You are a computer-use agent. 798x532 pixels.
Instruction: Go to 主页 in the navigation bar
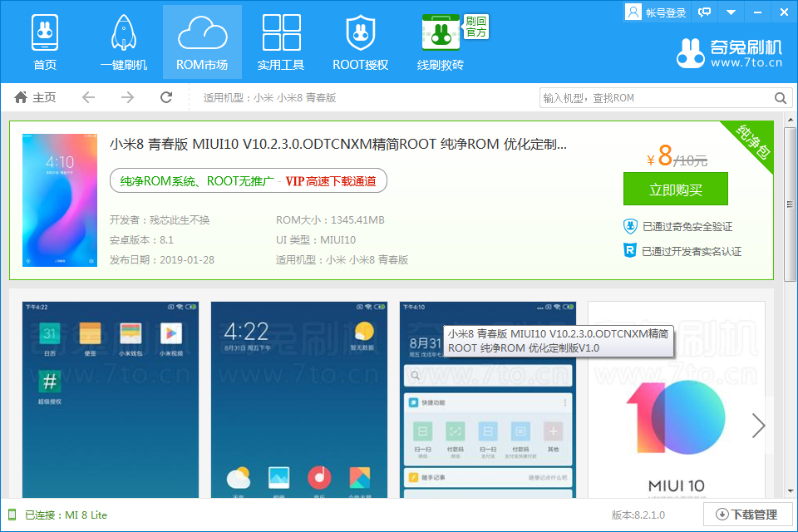36,98
